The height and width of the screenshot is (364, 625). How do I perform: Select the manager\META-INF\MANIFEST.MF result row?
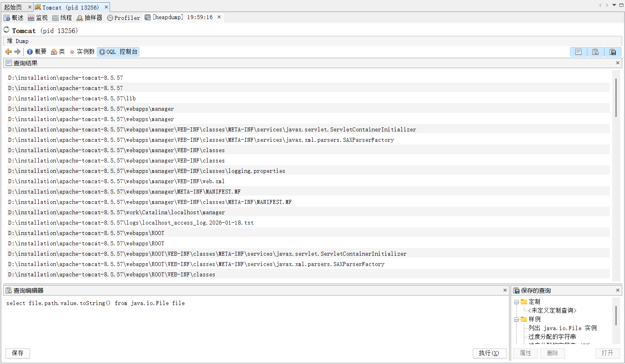(308, 192)
